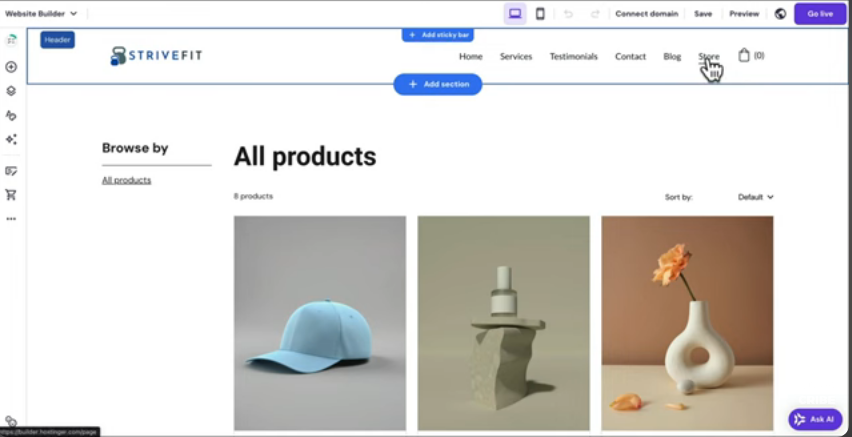Screen dimensions: 852x437
Task: Click the globe language icon
Action: point(780,14)
